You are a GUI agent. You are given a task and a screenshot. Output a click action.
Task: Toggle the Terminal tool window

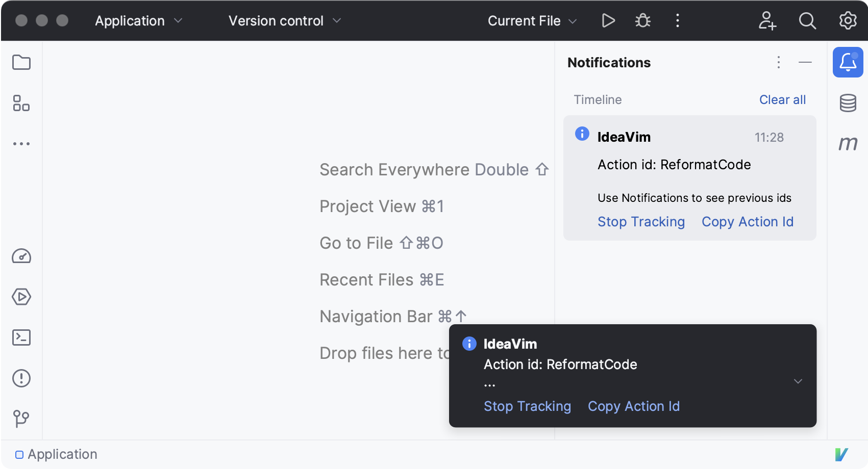[x=21, y=337]
